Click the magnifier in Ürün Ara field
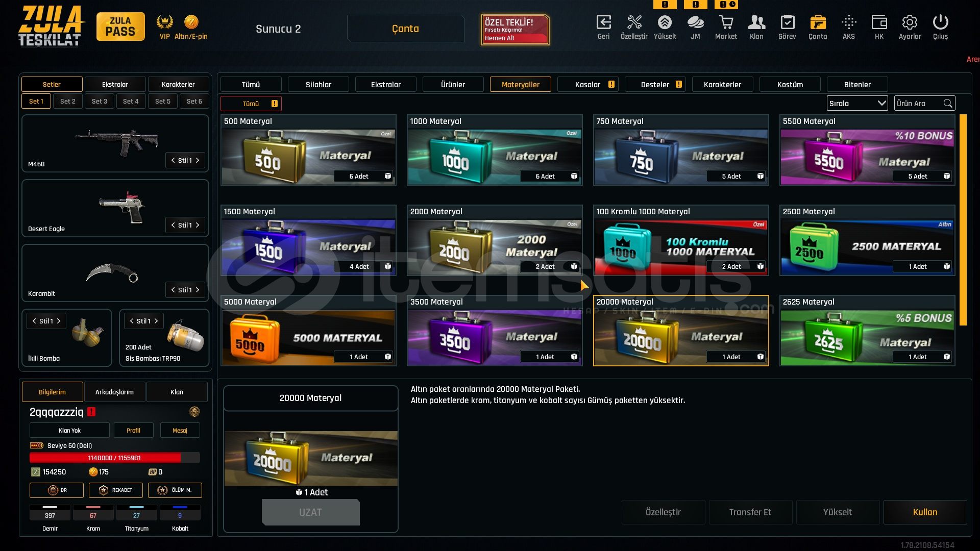The image size is (980, 551). tap(948, 104)
